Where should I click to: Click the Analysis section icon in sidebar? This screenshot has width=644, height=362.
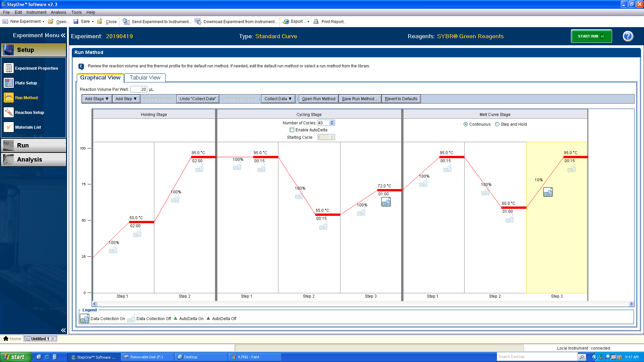click(x=9, y=160)
